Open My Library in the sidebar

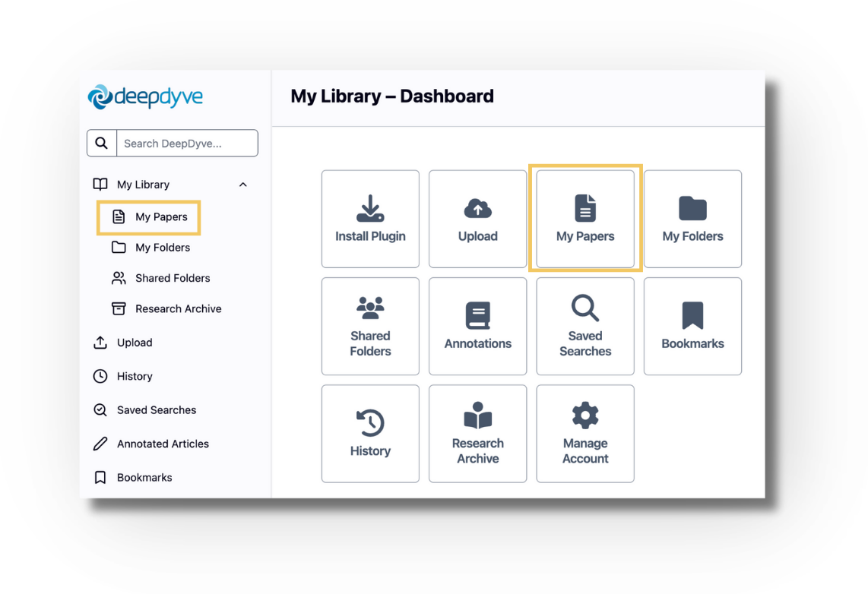pos(143,185)
